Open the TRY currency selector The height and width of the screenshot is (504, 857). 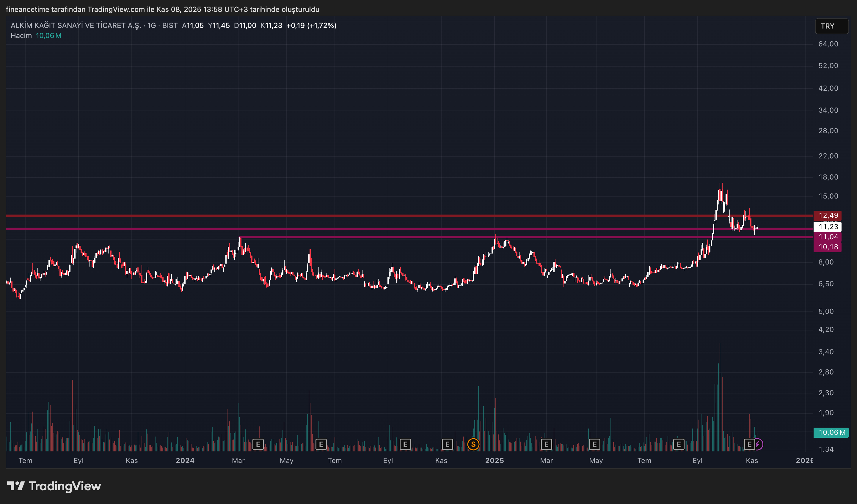point(831,26)
